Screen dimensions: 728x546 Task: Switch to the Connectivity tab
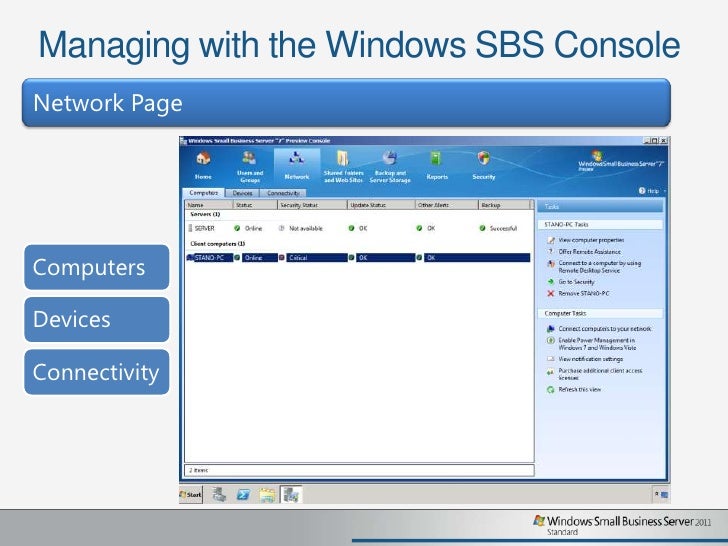coord(283,193)
